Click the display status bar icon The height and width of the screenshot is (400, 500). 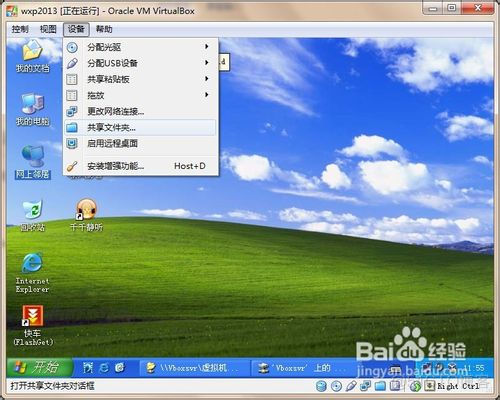[x=395, y=386]
